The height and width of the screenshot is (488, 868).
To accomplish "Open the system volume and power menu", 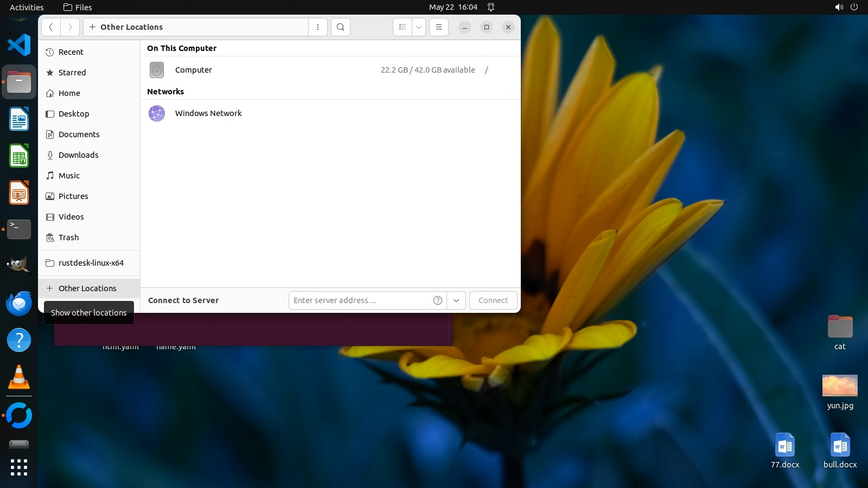I will click(x=846, y=7).
